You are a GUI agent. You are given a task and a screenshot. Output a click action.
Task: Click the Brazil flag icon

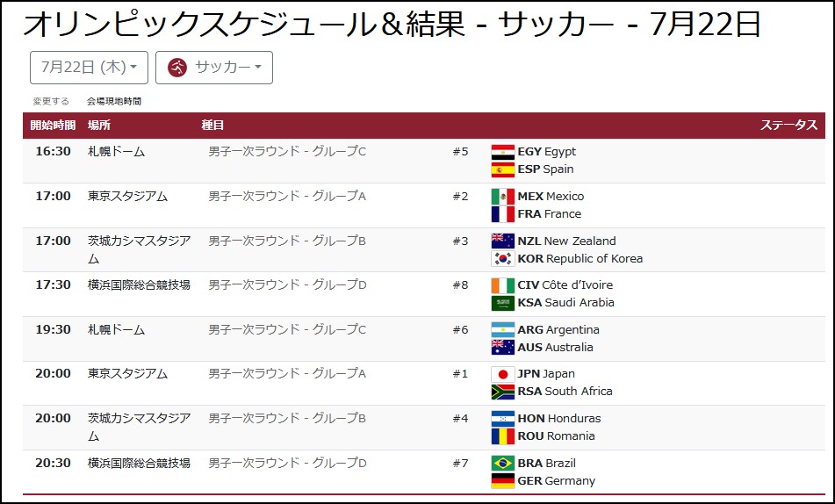[503, 464]
